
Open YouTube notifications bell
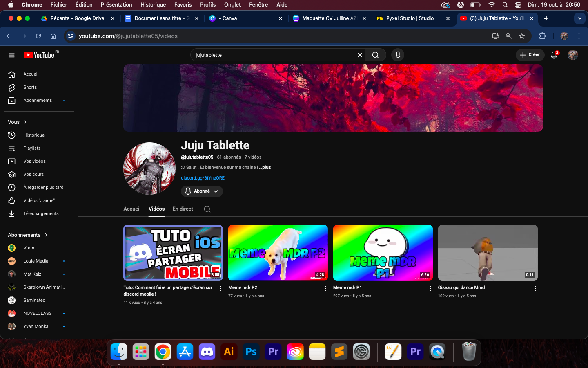554,55
